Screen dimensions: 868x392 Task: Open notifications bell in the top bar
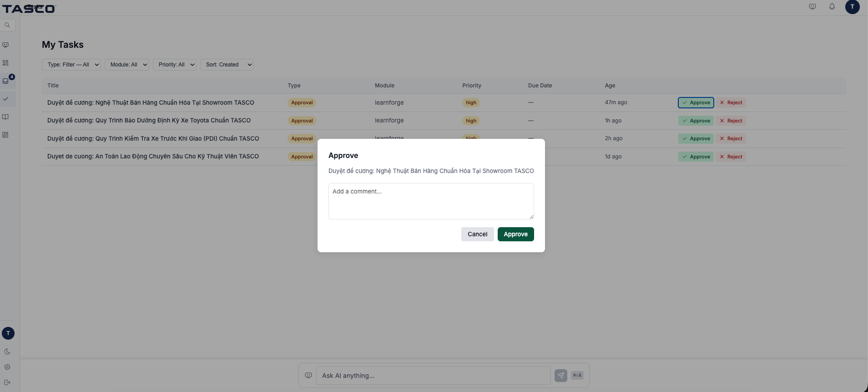(x=832, y=7)
